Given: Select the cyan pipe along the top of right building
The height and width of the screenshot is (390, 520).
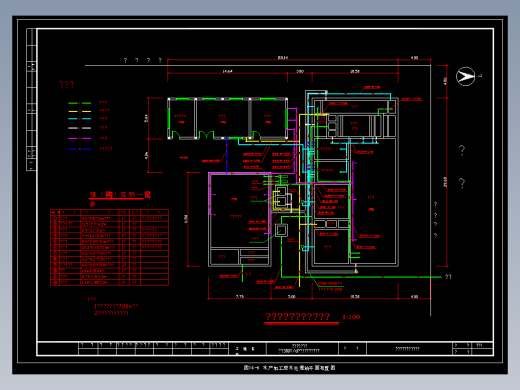Looking at the screenshot, I should pyautogui.click(x=349, y=94).
